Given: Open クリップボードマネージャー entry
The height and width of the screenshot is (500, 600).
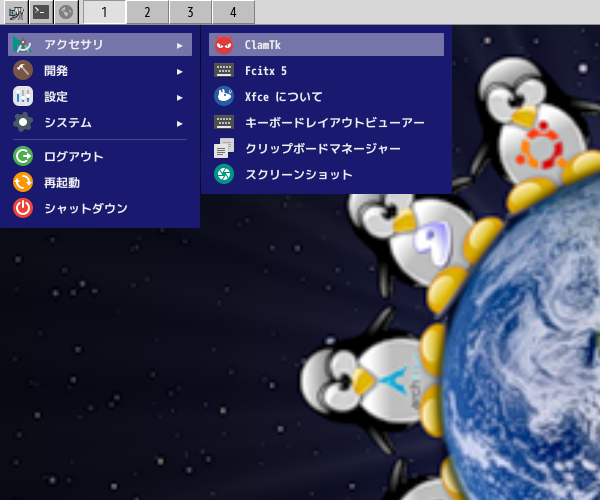Looking at the screenshot, I should point(326,148).
